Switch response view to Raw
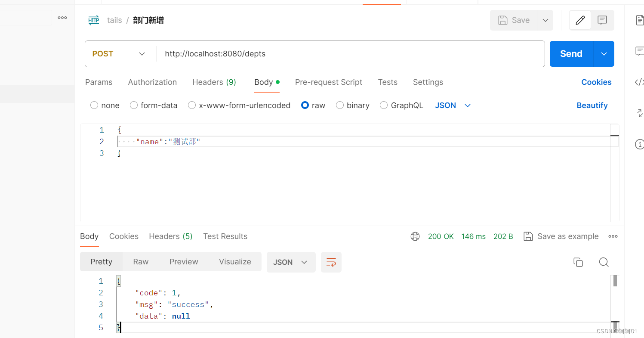 point(141,262)
